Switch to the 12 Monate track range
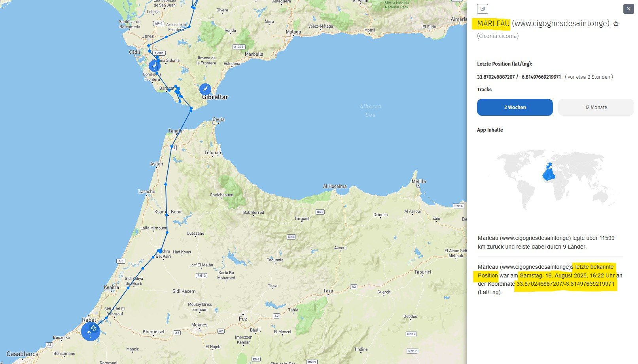This screenshot has width=638, height=364. click(596, 108)
